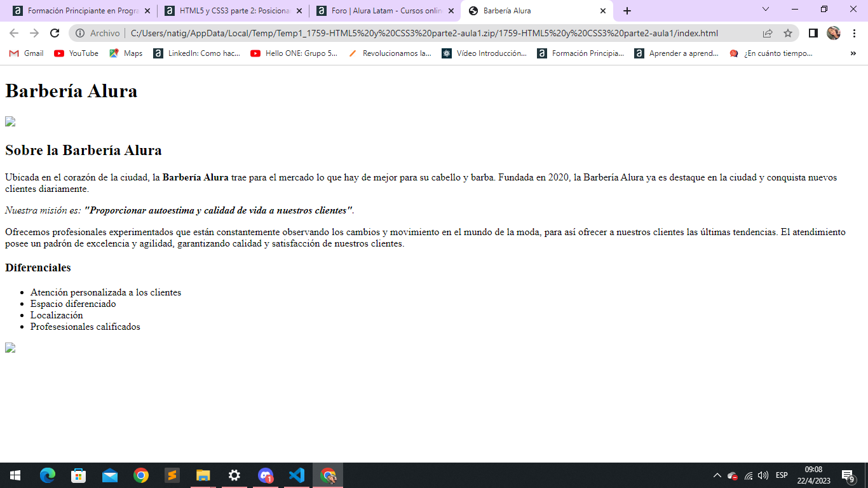Go back using the browser back arrow
Screen dimensions: 868x488
coord(14,33)
